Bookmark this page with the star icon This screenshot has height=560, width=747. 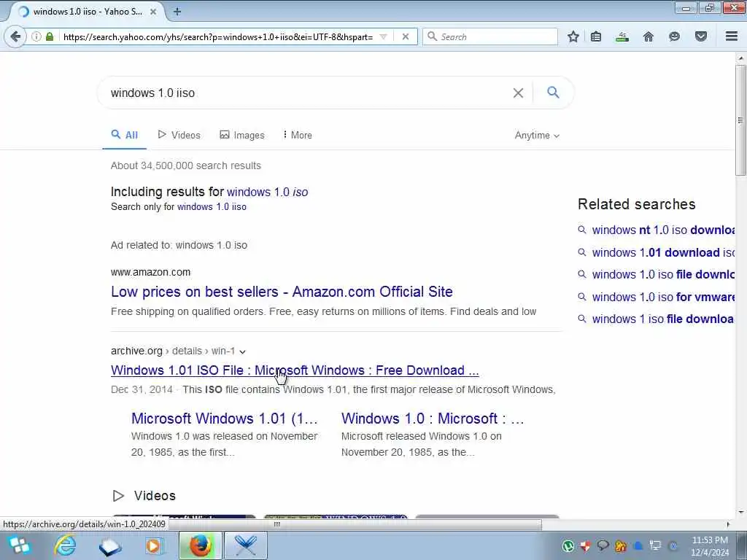pos(573,36)
